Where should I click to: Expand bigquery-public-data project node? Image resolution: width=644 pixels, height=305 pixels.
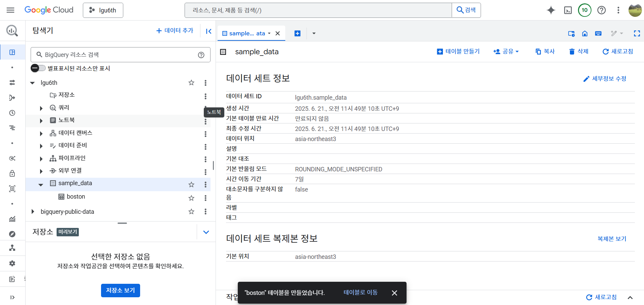33,211
